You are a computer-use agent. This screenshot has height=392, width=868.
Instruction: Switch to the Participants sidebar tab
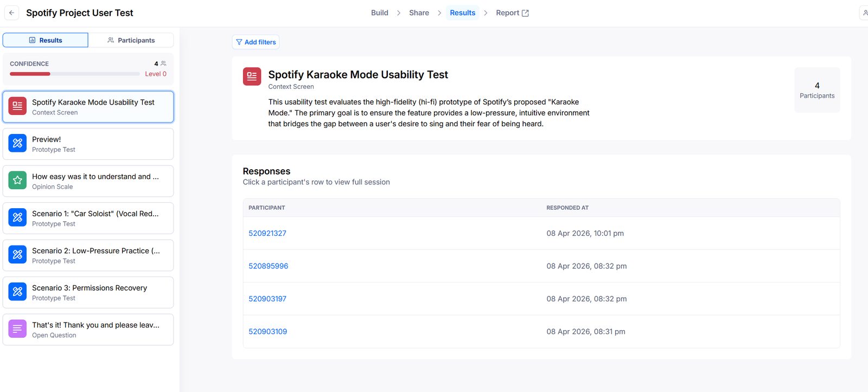coord(131,40)
